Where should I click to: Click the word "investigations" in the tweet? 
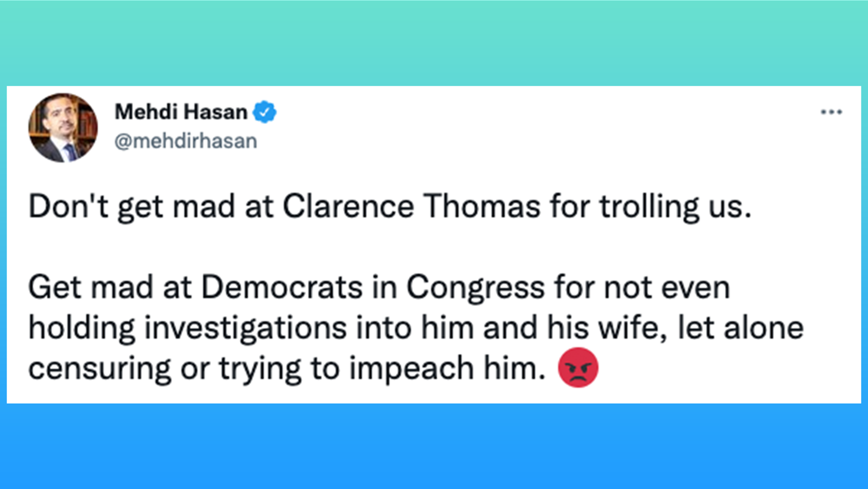[246, 328]
